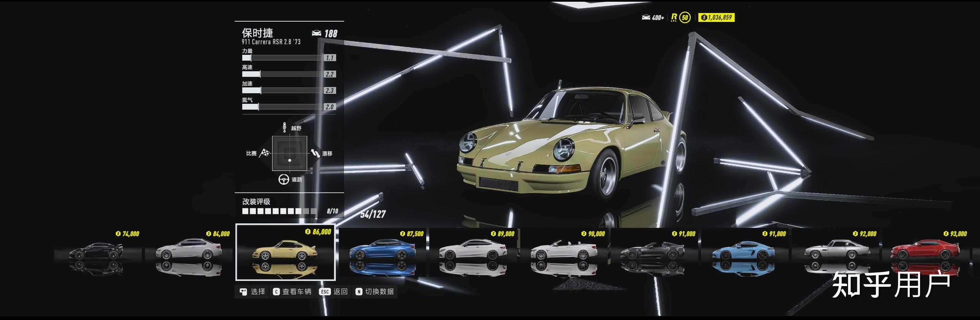Click the 氮气 nitrous stat bar
The image size is (980, 320).
(x=283, y=107)
